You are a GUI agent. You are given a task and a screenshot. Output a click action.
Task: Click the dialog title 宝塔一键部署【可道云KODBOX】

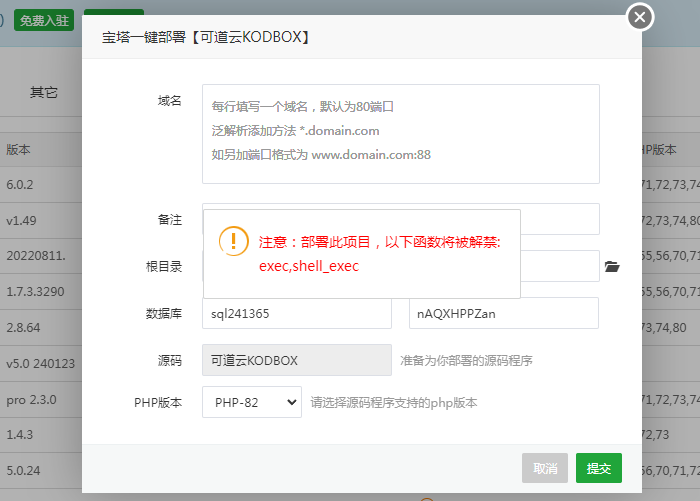[206, 37]
